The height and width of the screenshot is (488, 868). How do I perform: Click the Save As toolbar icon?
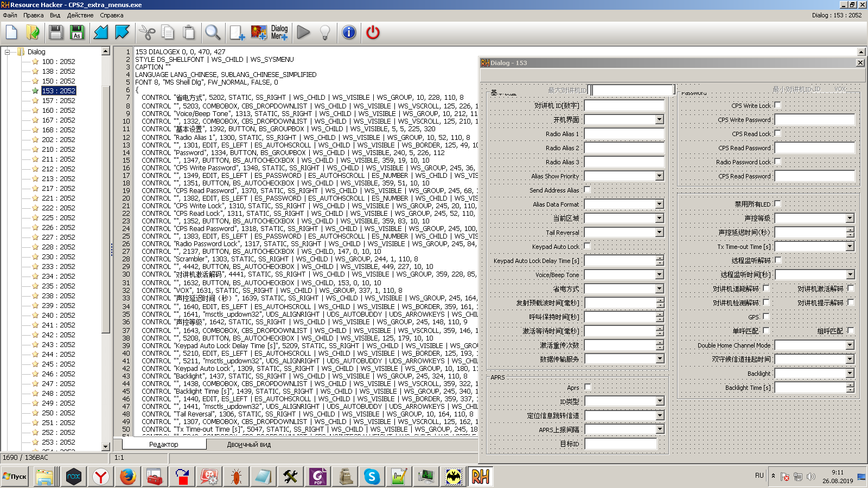[x=77, y=33]
